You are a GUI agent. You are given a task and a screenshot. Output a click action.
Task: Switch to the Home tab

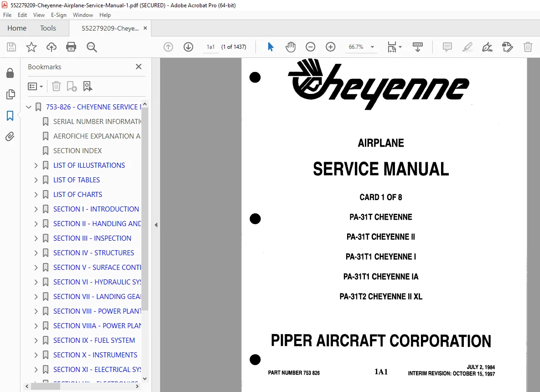[17, 28]
